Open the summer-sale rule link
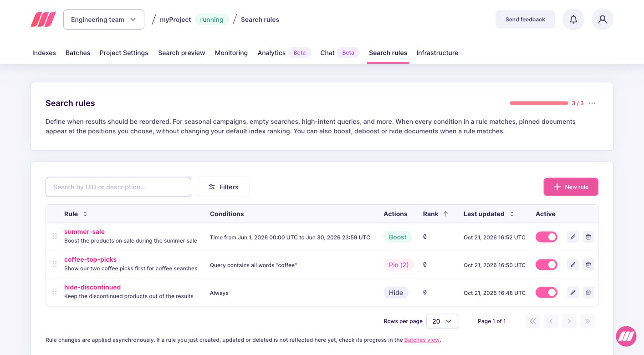 click(x=84, y=232)
